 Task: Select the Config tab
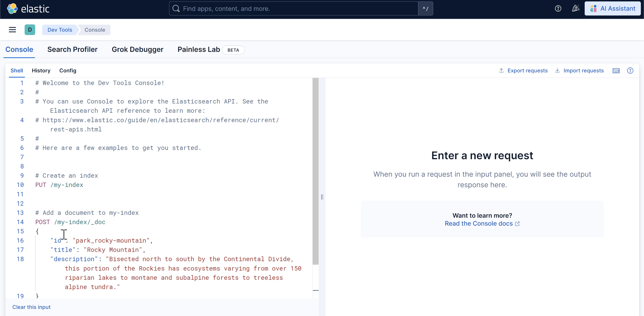(68, 71)
